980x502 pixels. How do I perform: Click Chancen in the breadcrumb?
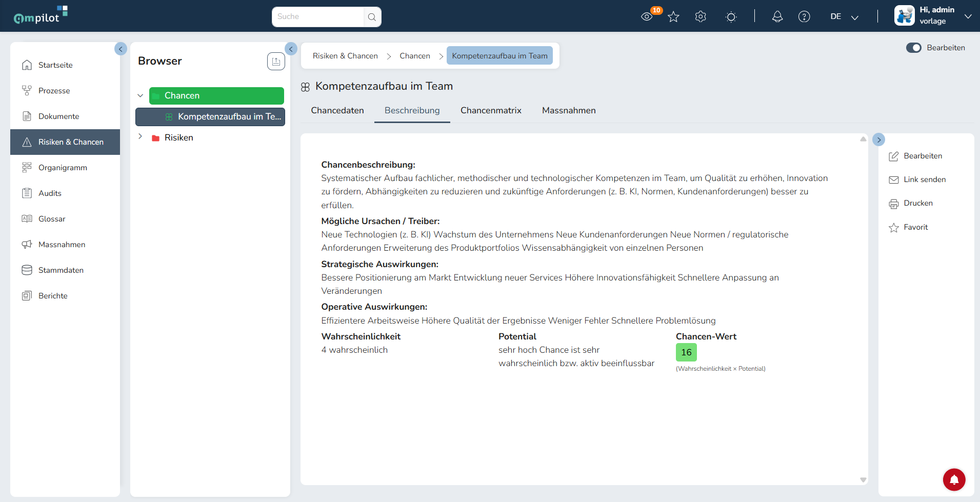click(415, 56)
